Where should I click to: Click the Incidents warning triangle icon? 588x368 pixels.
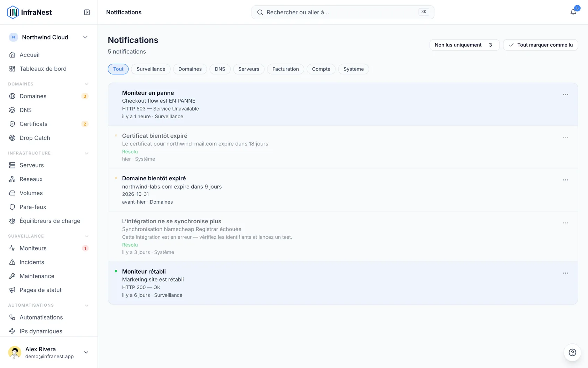pos(12,262)
